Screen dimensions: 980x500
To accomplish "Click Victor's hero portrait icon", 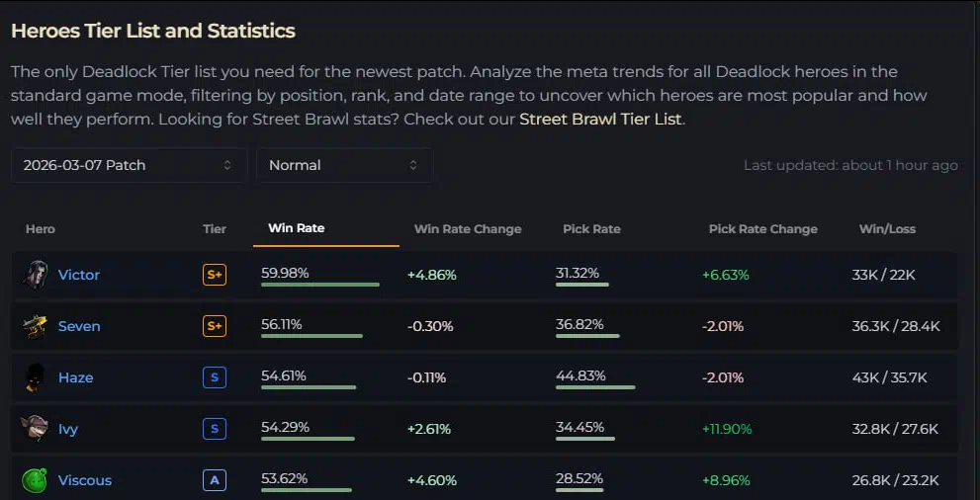I will click(36, 275).
